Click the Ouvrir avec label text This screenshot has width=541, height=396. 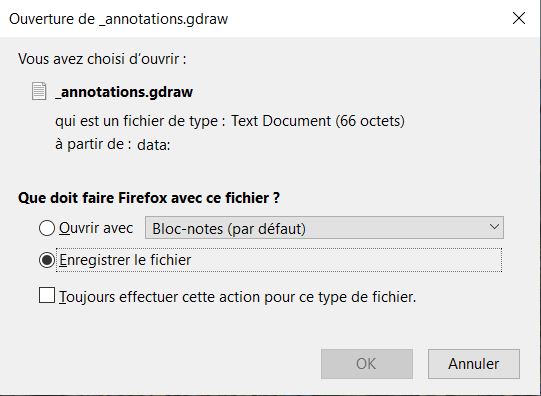(96, 228)
